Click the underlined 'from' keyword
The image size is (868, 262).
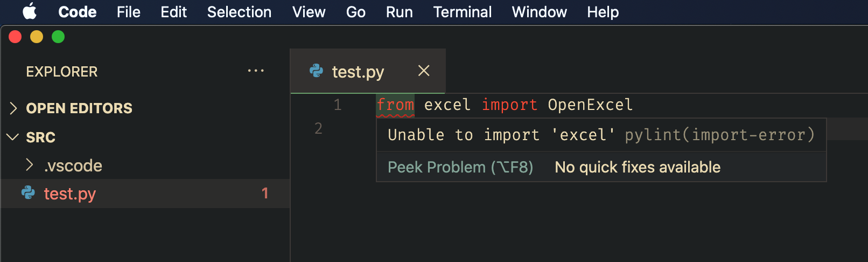click(395, 105)
